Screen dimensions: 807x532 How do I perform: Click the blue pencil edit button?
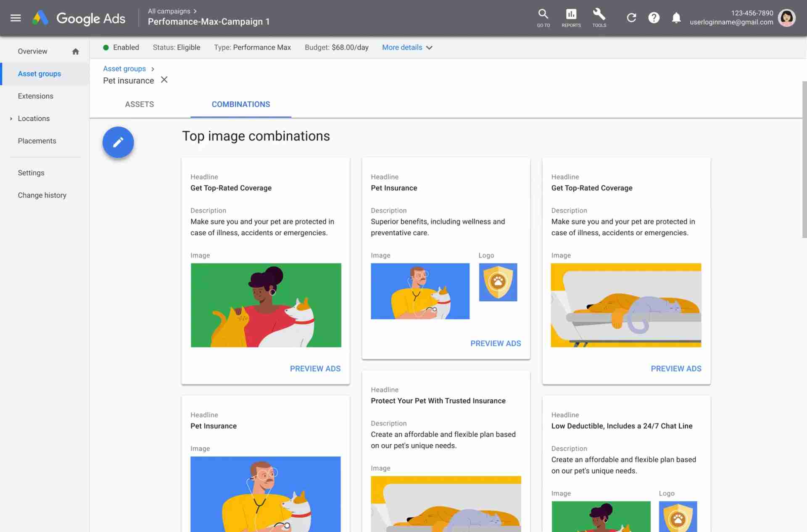click(118, 142)
